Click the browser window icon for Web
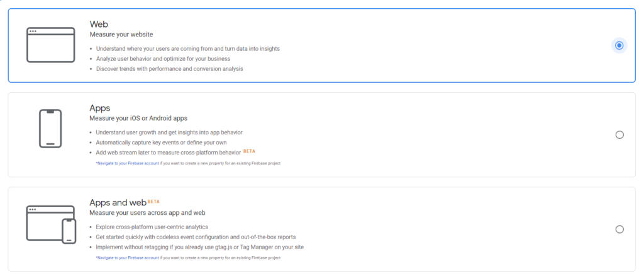The image size is (644, 280). (50, 45)
